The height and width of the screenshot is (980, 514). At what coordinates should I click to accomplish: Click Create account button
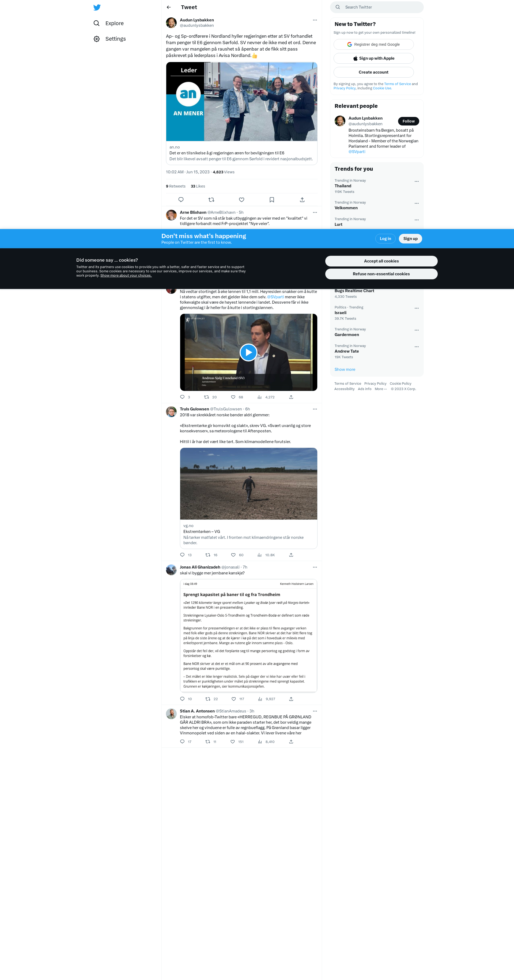click(x=373, y=72)
